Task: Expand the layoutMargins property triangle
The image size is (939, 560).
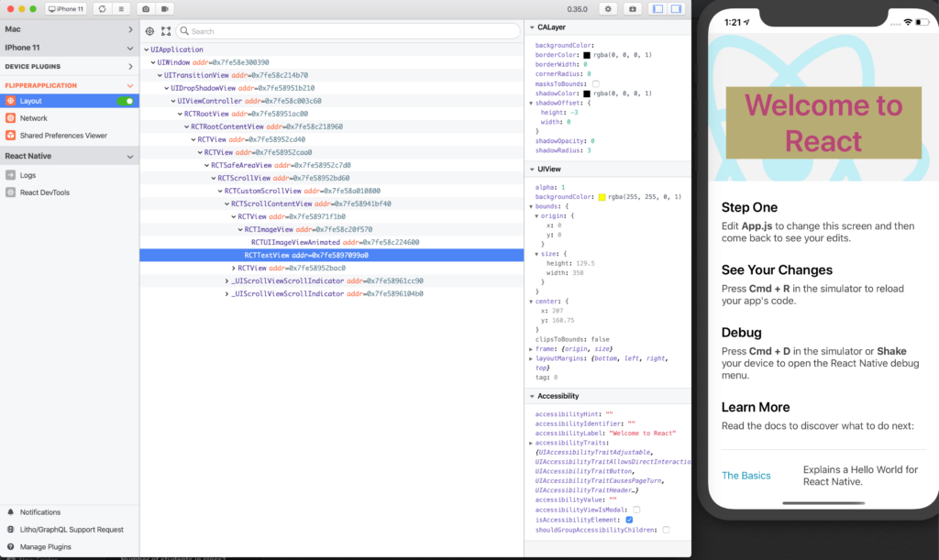Action: tap(531, 358)
